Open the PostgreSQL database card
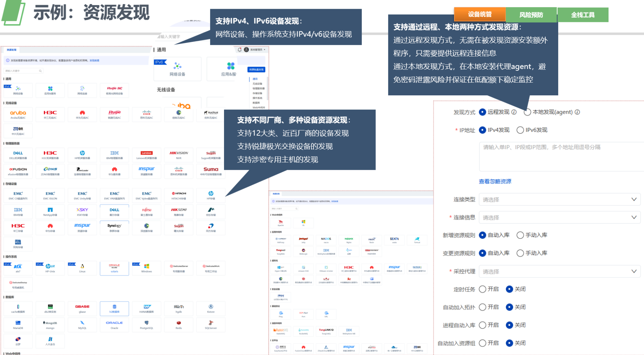The image size is (644, 355). click(x=147, y=325)
